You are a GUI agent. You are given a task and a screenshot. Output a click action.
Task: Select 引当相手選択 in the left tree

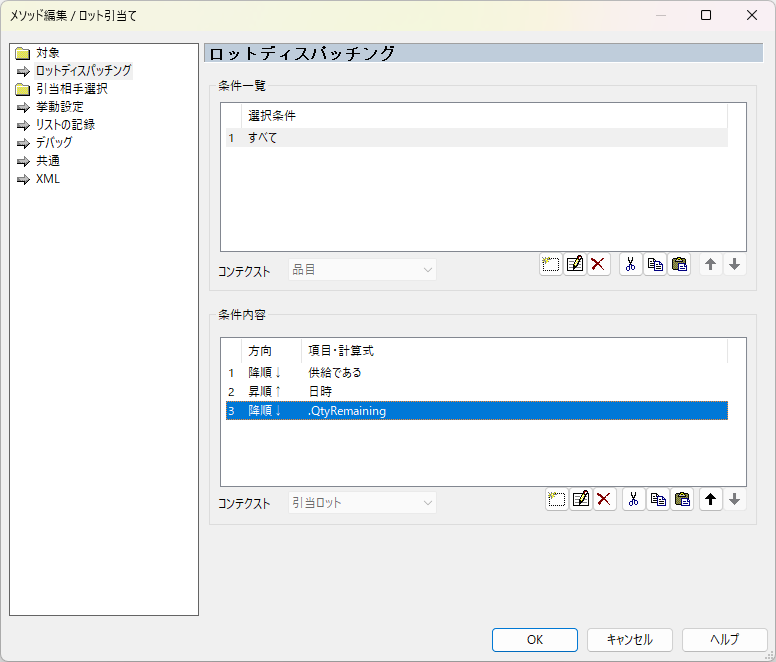71,89
